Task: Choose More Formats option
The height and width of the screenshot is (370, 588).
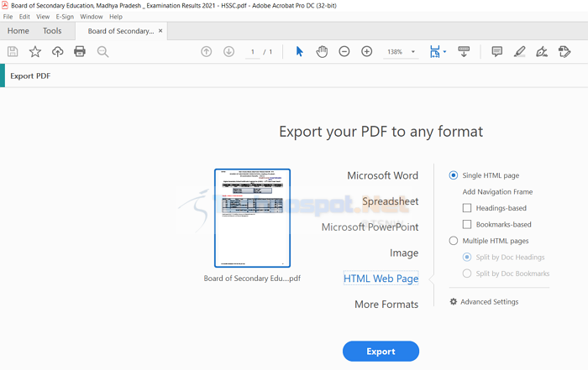Action: point(386,304)
